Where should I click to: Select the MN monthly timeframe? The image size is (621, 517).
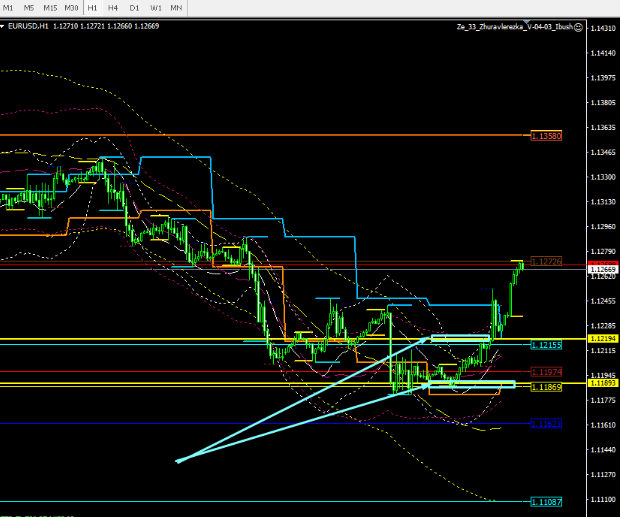pos(176,7)
